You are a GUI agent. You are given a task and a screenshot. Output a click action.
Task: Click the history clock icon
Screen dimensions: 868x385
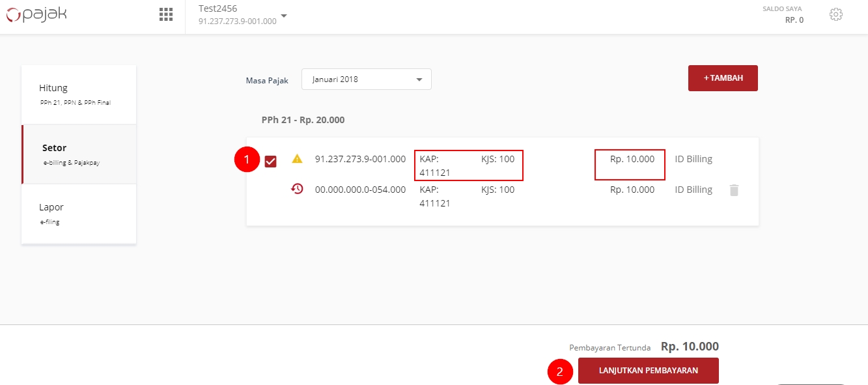pyautogui.click(x=297, y=189)
